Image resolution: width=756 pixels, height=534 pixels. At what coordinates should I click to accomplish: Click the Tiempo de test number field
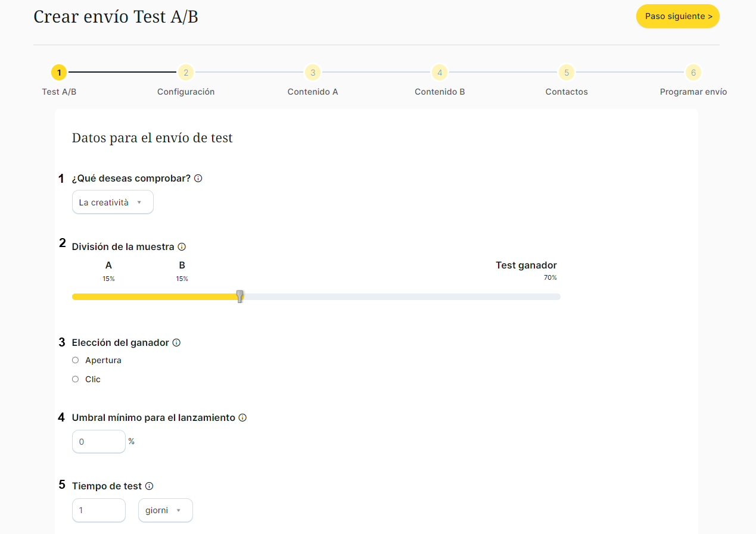[x=99, y=511]
